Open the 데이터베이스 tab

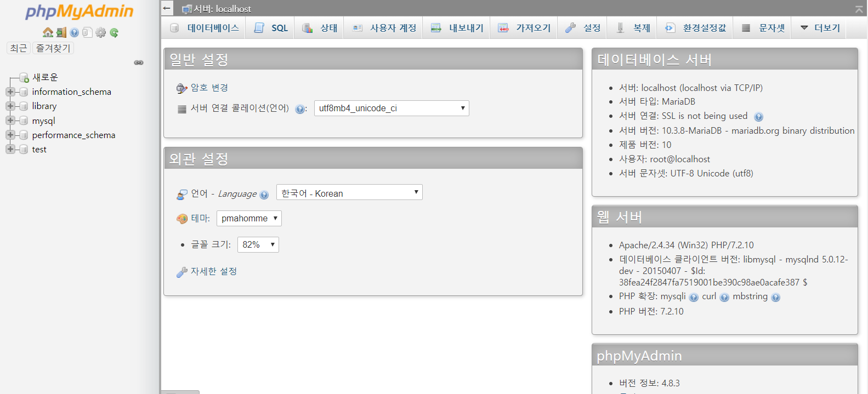pyautogui.click(x=205, y=28)
